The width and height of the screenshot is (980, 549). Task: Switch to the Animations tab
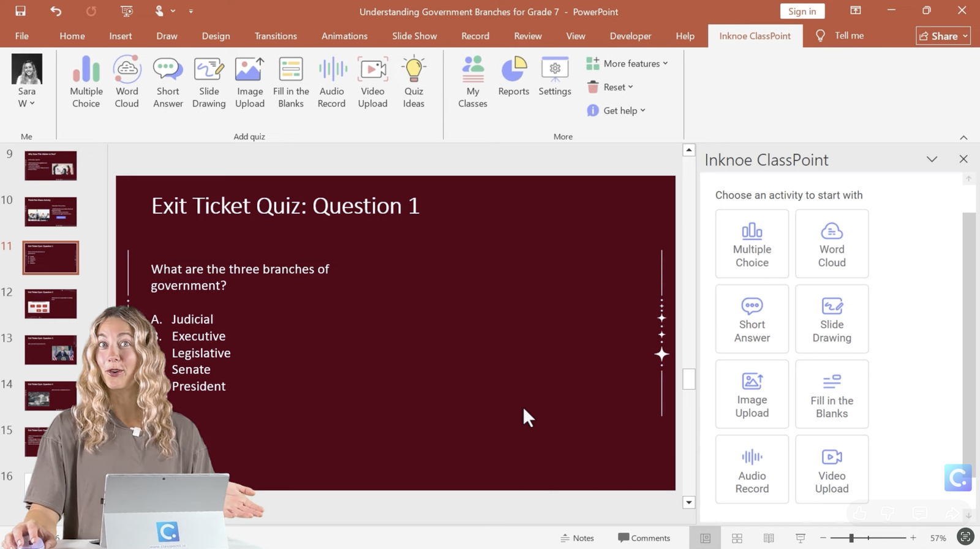click(x=344, y=36)
